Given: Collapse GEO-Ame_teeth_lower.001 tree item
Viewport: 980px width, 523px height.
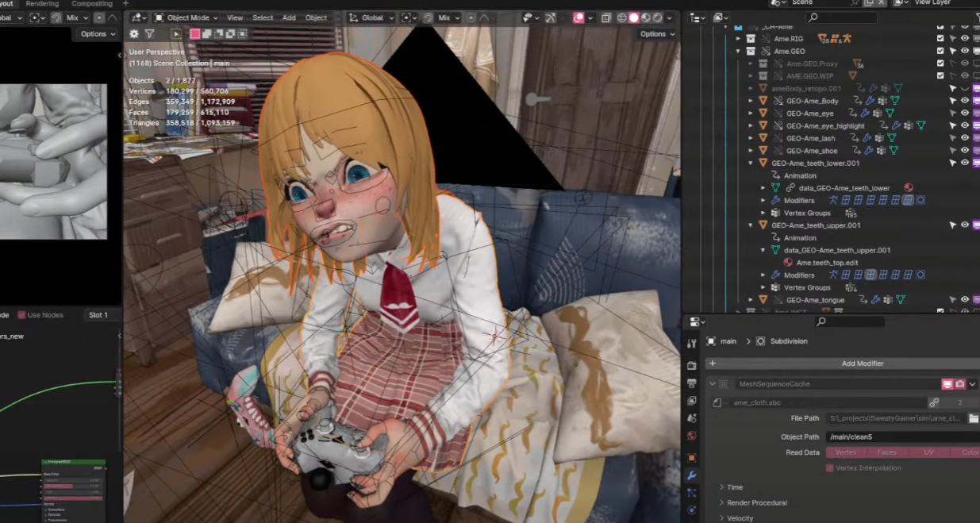Looking at the screenshot, I should coord(751,163).
